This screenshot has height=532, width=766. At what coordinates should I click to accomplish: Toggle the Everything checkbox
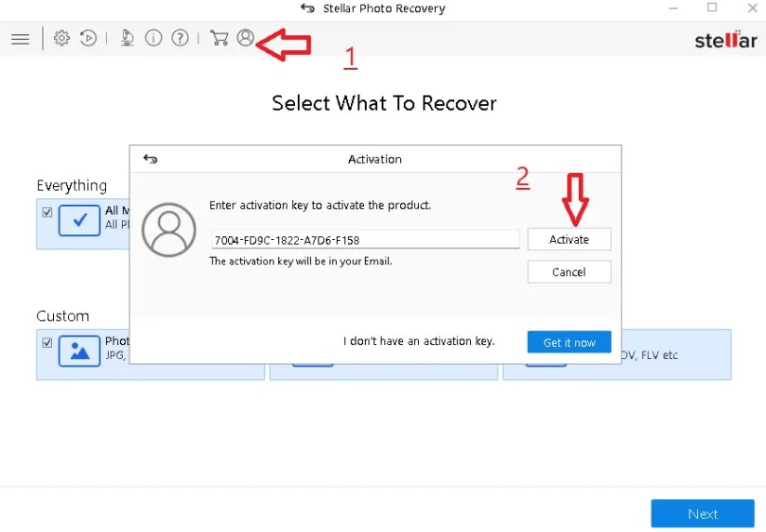point(47,213)
